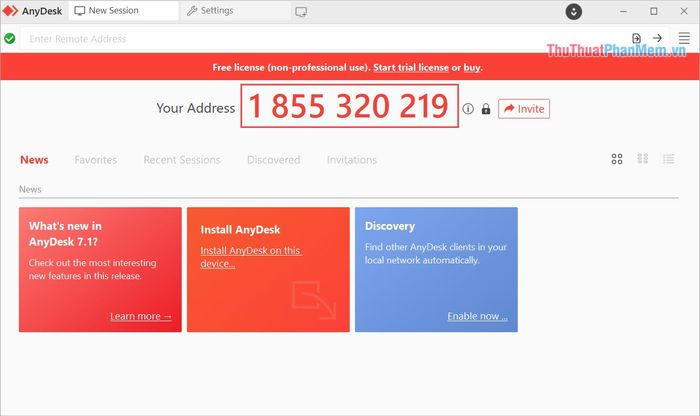Screen dimensions: 700x416
Task: Click the address 1 855 320 219
Action: (x=349, y=106)
